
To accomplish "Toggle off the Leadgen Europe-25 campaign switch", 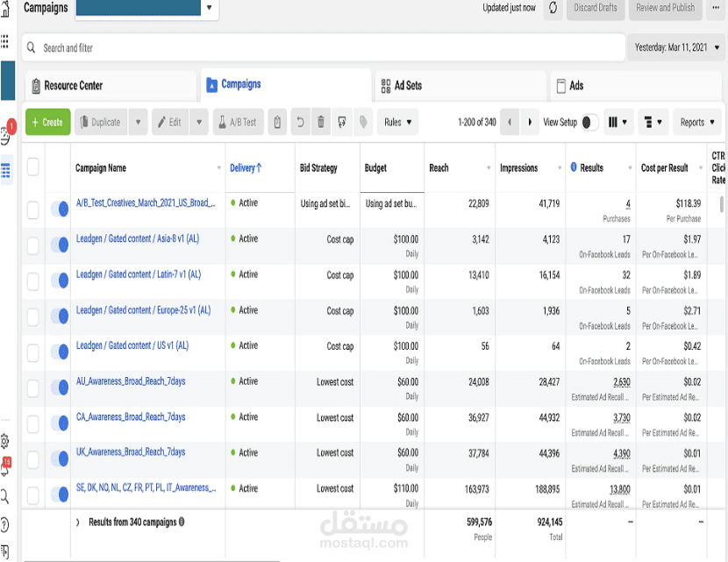I will click(x=60, y=317).
